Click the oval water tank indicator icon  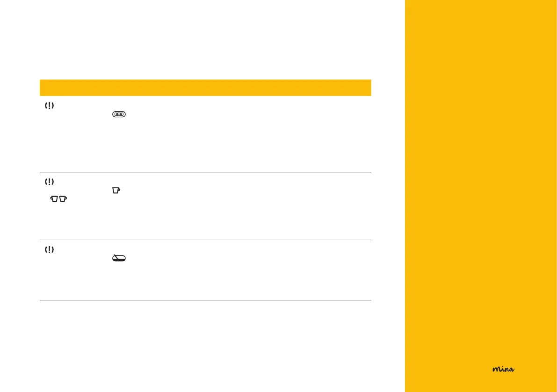(x=119, y=114)
